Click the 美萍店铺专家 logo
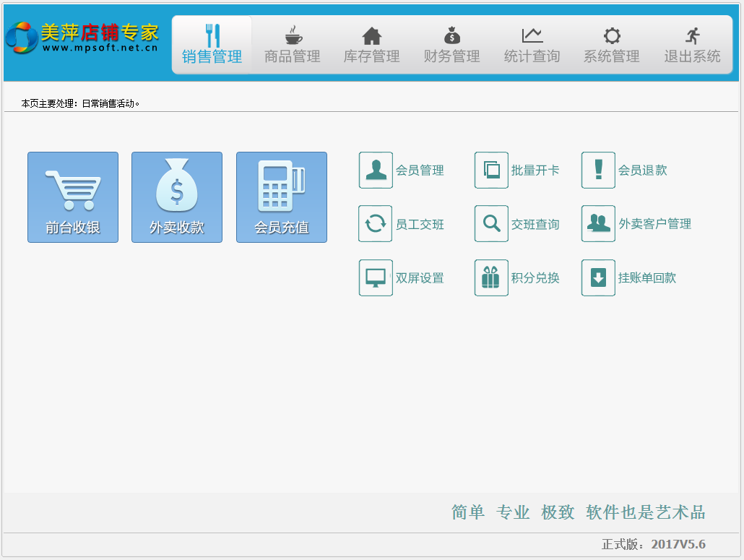The image size is (744, 560). point(82,38)
